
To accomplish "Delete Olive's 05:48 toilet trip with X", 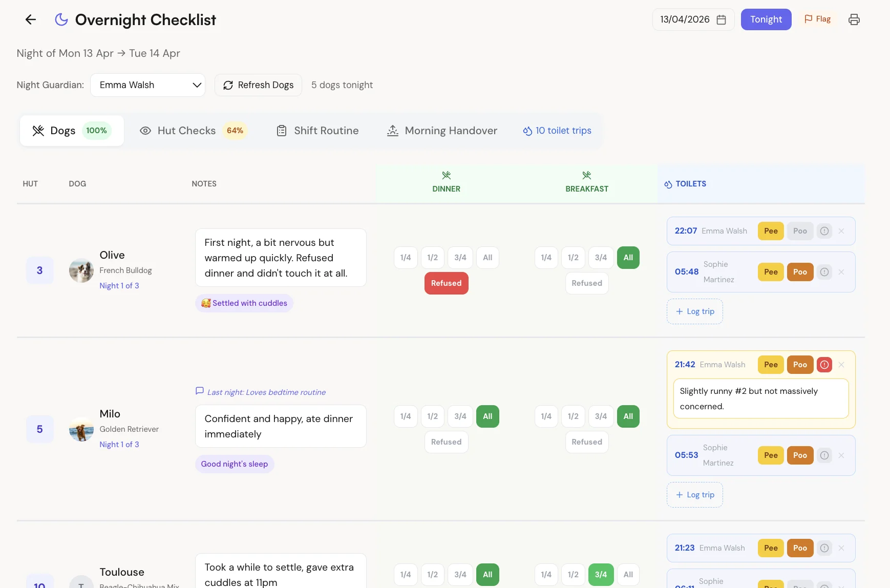I will point(841,272).
